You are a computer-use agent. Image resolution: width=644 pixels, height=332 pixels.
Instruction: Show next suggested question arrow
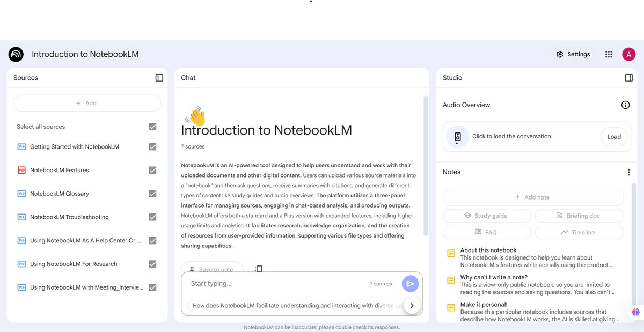point(412,305)
